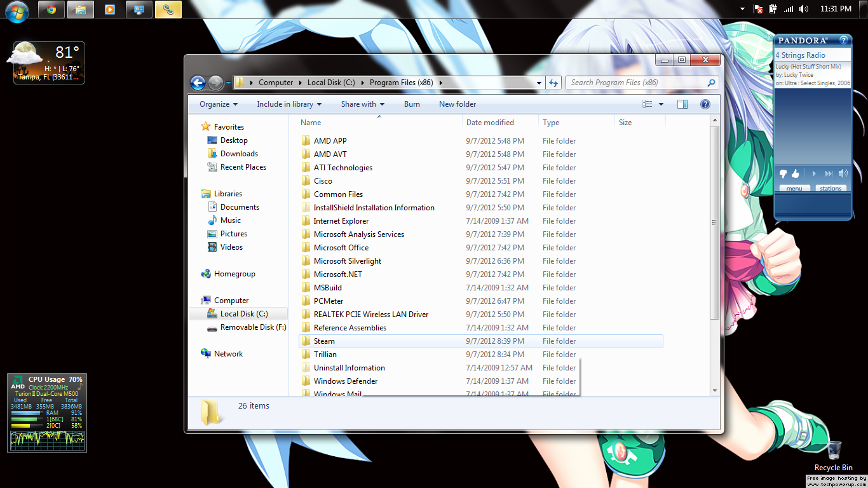This screenshot has width=868, height=488.
Task: Expand the address bar history dropdown
Action: [539, 83]
